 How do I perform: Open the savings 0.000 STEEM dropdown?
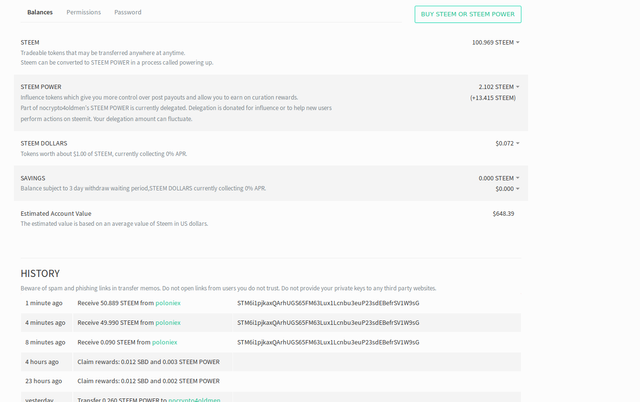[499, 178]
